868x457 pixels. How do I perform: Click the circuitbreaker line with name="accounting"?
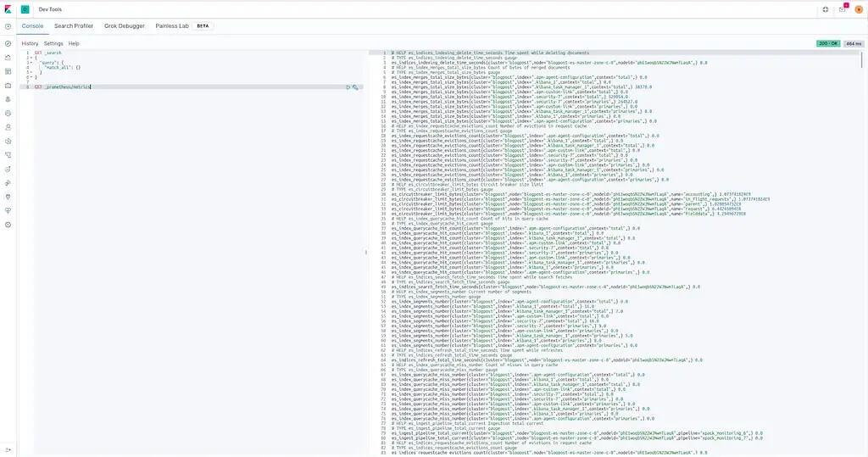point(570,194)
